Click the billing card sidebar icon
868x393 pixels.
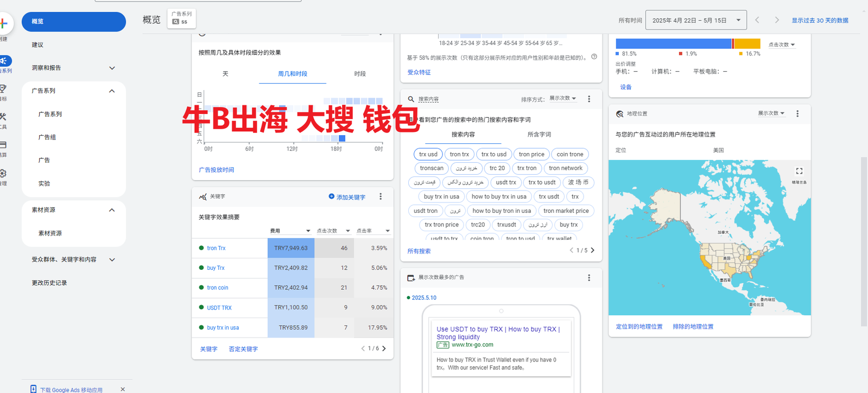pos(3,145)
